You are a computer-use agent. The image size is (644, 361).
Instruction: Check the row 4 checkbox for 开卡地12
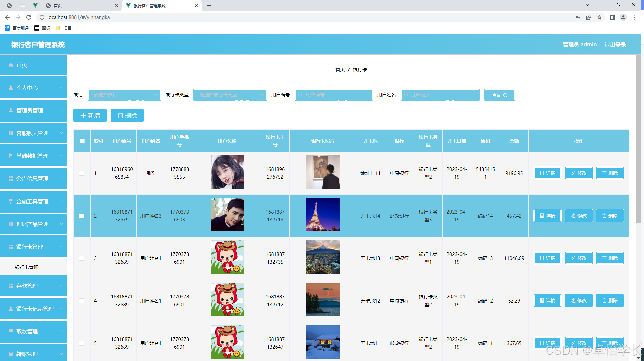(x=82, y=301)
